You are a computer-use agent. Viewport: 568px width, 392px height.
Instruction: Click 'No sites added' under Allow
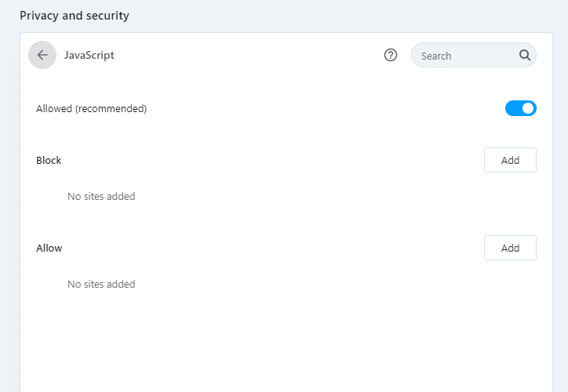(x=101, y=284)
